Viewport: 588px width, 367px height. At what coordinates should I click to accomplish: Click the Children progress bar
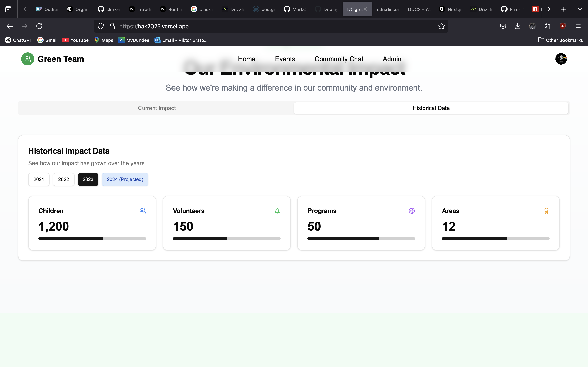92,239
